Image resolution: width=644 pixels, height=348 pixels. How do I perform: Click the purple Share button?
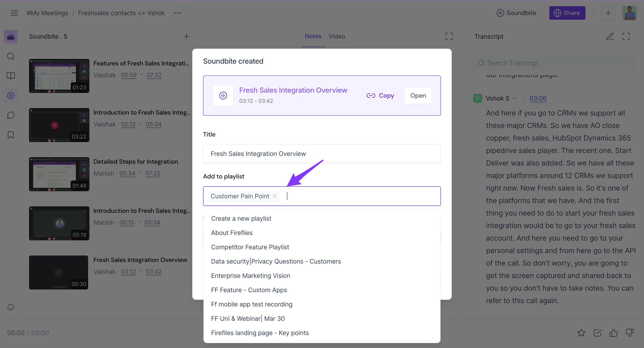tap(567, 13)
